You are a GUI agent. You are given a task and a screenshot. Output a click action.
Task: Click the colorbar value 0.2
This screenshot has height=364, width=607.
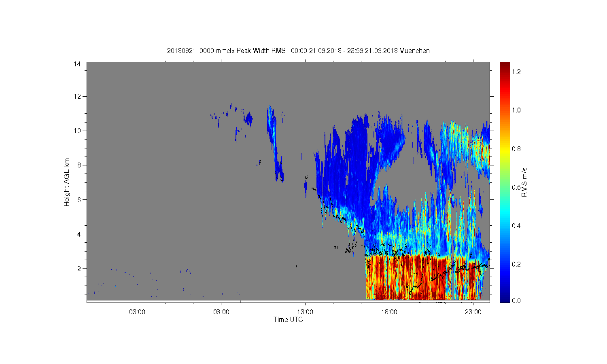516,264
